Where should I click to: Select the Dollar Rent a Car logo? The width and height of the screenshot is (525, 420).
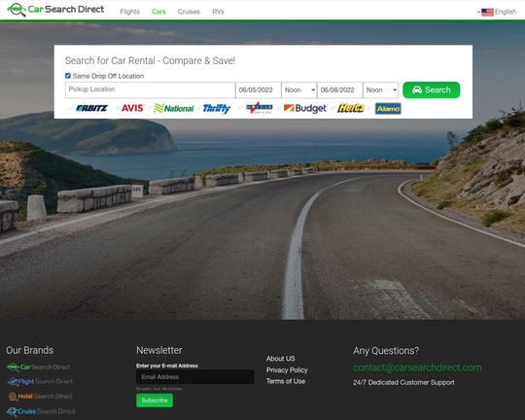[260, 108]
